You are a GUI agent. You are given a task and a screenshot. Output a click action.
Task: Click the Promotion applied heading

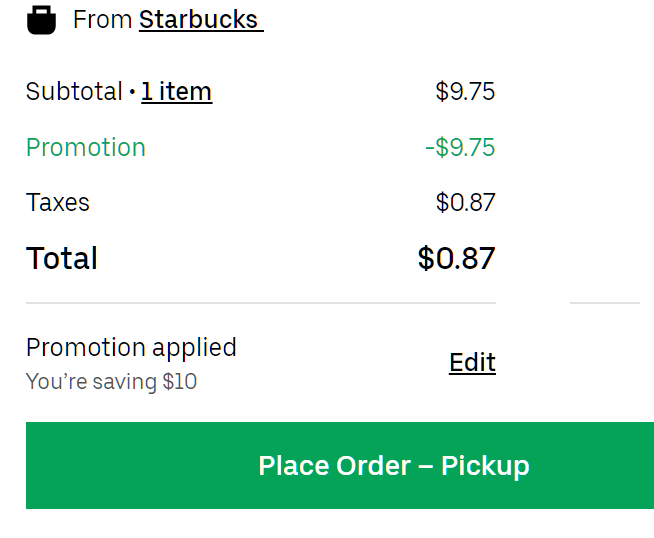pos(131,347)
